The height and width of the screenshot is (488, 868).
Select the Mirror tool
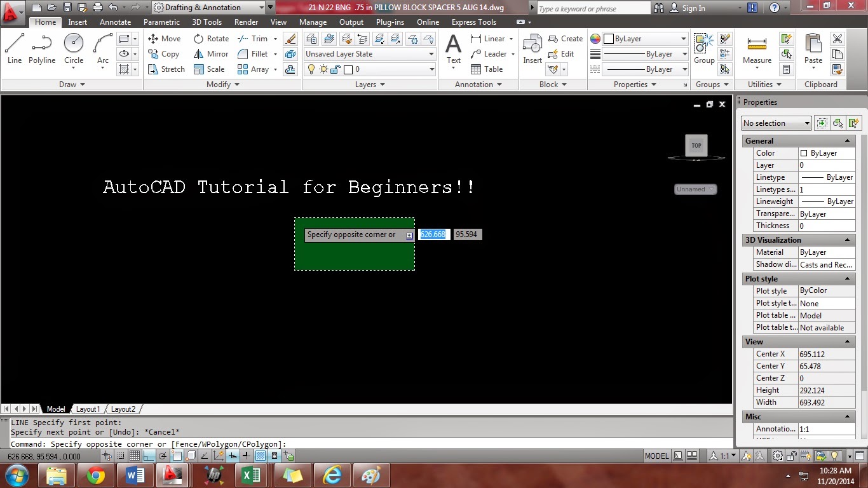(216, 53)
